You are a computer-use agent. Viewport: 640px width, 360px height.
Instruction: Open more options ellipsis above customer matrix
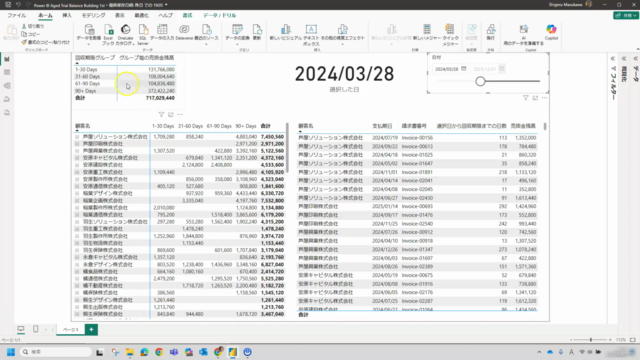(180, 115)
